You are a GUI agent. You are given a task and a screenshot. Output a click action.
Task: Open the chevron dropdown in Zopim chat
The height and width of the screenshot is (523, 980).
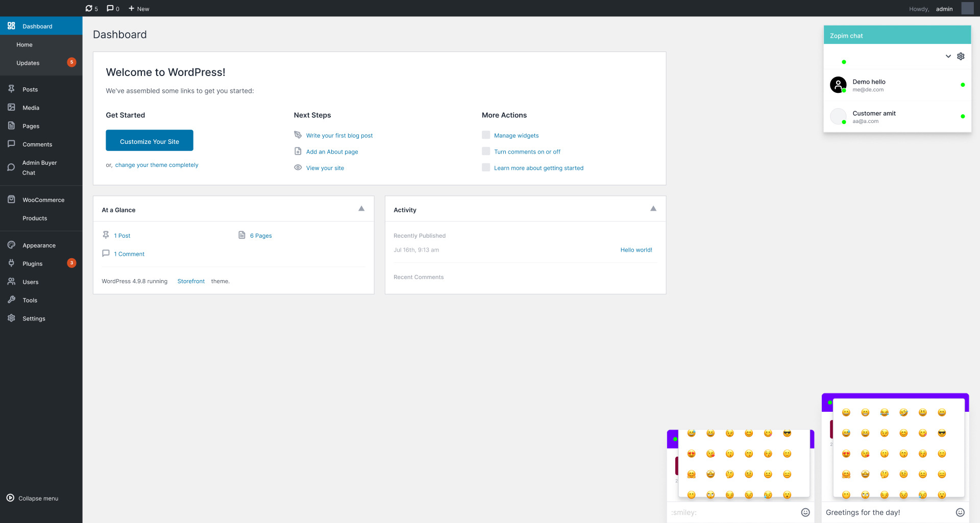click(x=948, y=56)
